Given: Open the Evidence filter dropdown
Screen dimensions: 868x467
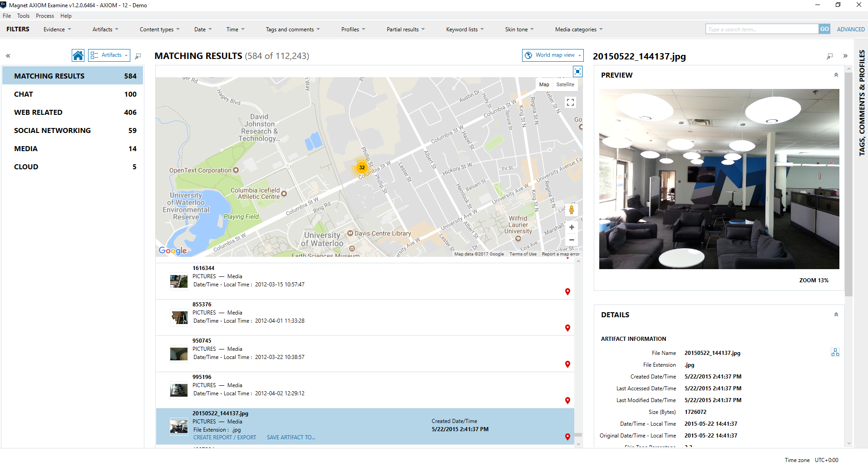Looking at the screenshot, I should click(57, 29).
